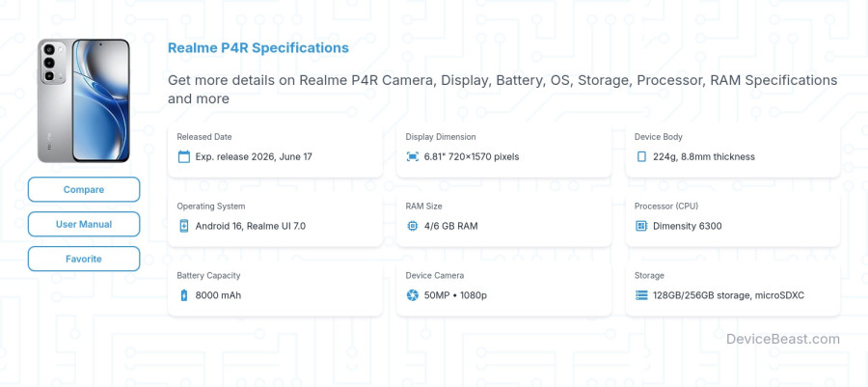This screenshot has height=387, width=868.
Task: Click the storage stack icon
Action: click(x=641, y=295)
